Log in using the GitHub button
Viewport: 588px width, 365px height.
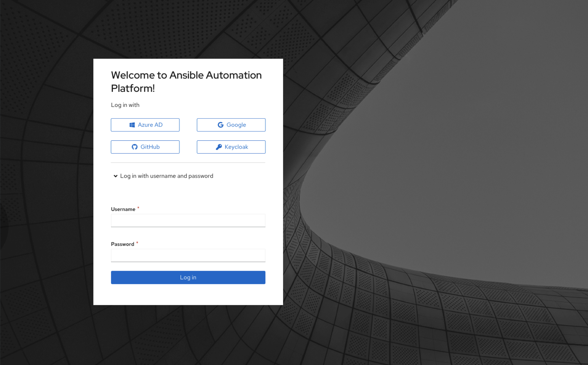pyautogui.click(x=145, y=147)
